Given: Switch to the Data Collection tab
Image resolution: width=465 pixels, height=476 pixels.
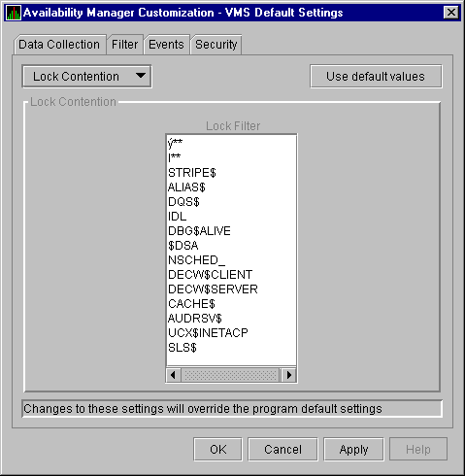Looking at the screenshot, I should (59, 45).
